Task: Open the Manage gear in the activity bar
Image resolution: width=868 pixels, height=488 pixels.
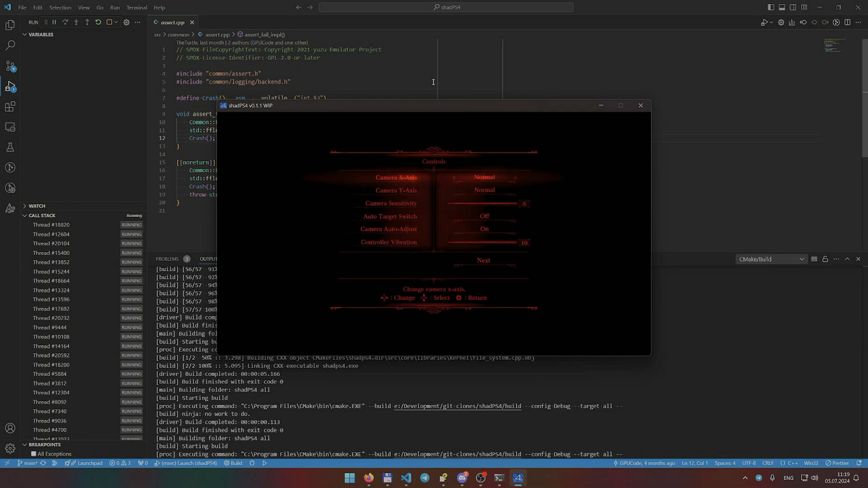Action: [x=10, y=449]
